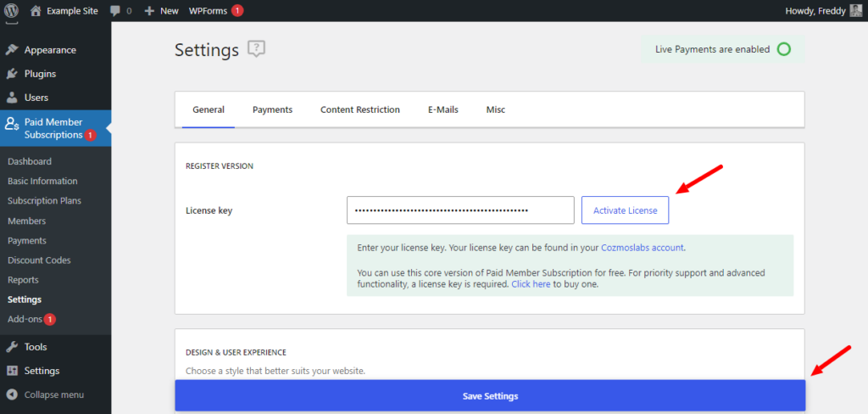Click the Plugins menu icon
Viewport: 868px width, 414px height.
click(12, 74)
